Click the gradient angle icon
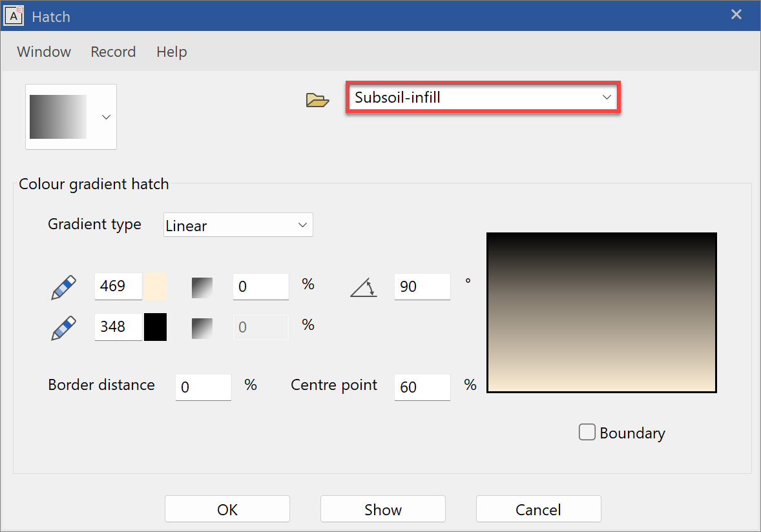The width and height of the screenshot is (761, 532). tap(364, 287)
